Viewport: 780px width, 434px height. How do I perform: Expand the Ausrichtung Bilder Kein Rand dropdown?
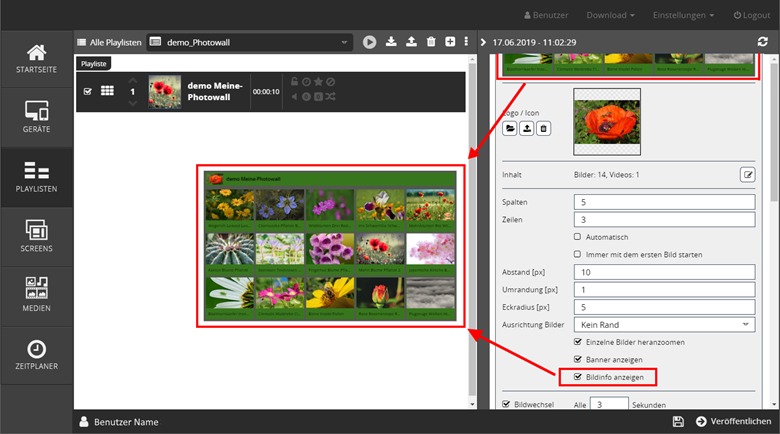tap(664, 325)
